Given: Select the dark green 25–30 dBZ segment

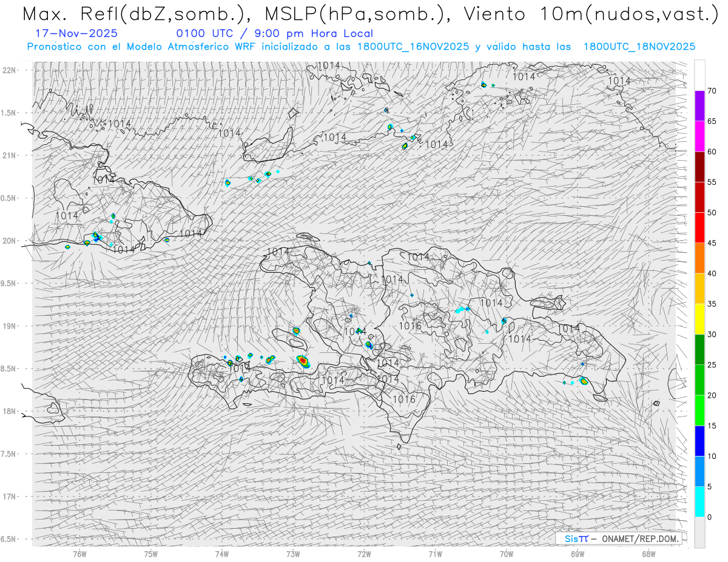Looking at the screenshot, I should tap(699, 350).
